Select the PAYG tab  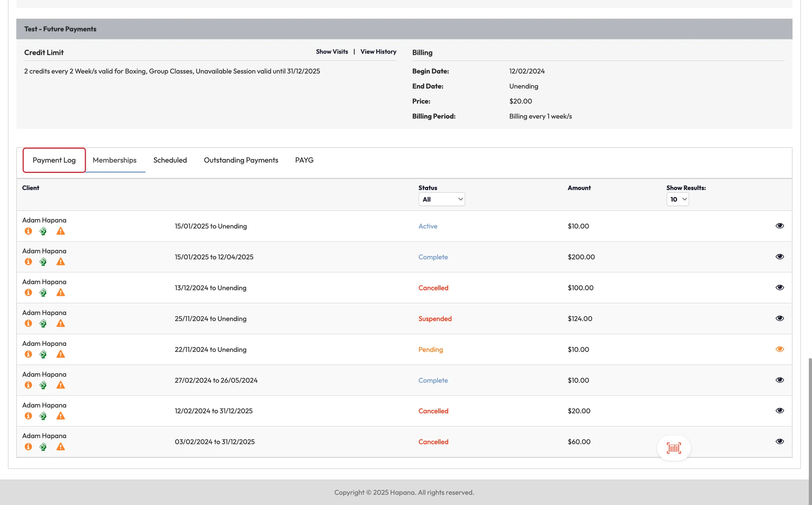(304, 160)
